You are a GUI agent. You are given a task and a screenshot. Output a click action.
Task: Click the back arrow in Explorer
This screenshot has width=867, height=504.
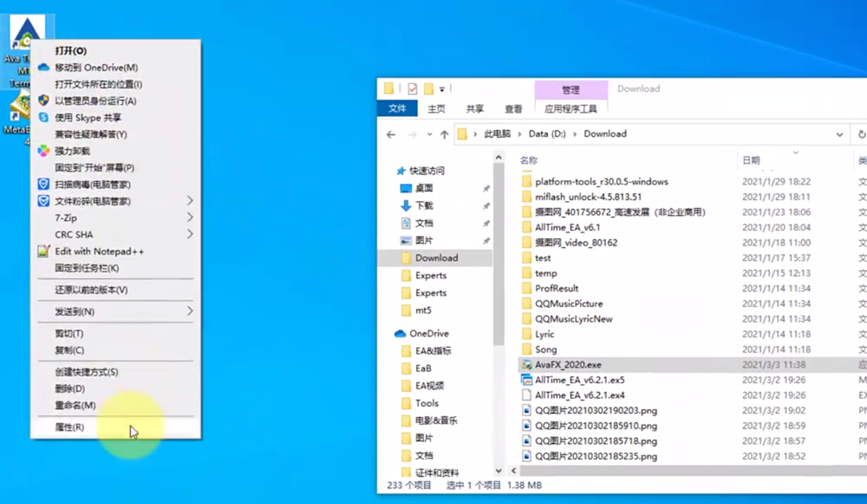coord(391,134)
